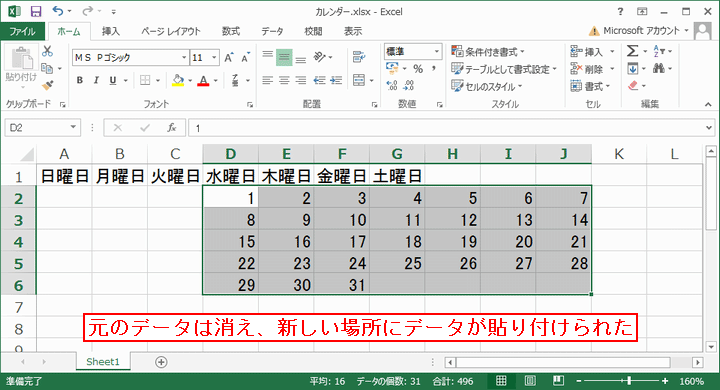The width and height of the screenshot is (720, 390).
Task: Click the Find and Select binoculars icon
Action: click(x=659, y=68)
